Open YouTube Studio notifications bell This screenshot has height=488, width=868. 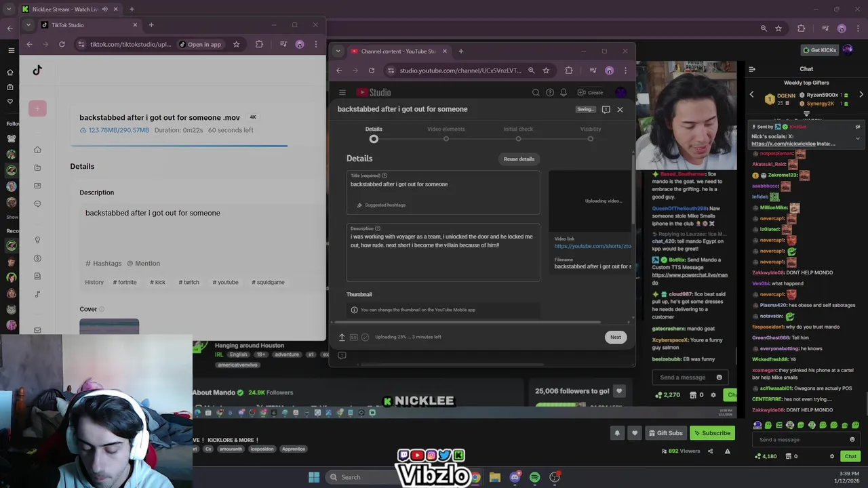564,93
